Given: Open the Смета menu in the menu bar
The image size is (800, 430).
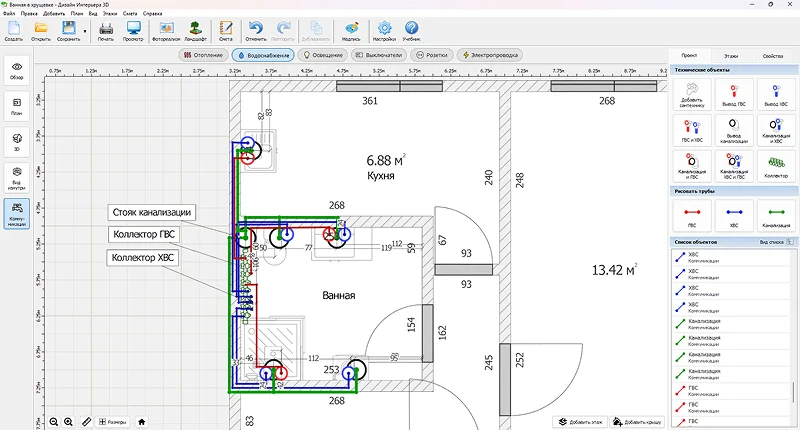Looking at the screenshot, I should (x=130, y=14).
